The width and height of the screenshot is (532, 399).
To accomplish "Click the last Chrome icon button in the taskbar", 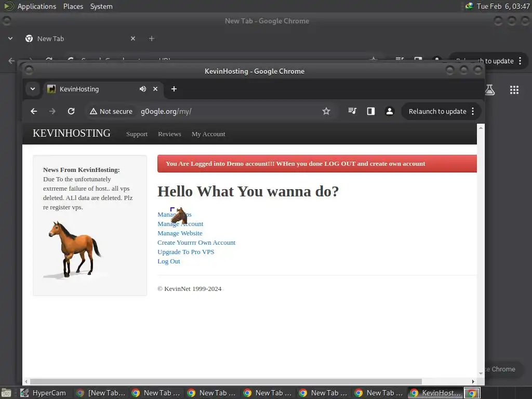I will 472,393.
